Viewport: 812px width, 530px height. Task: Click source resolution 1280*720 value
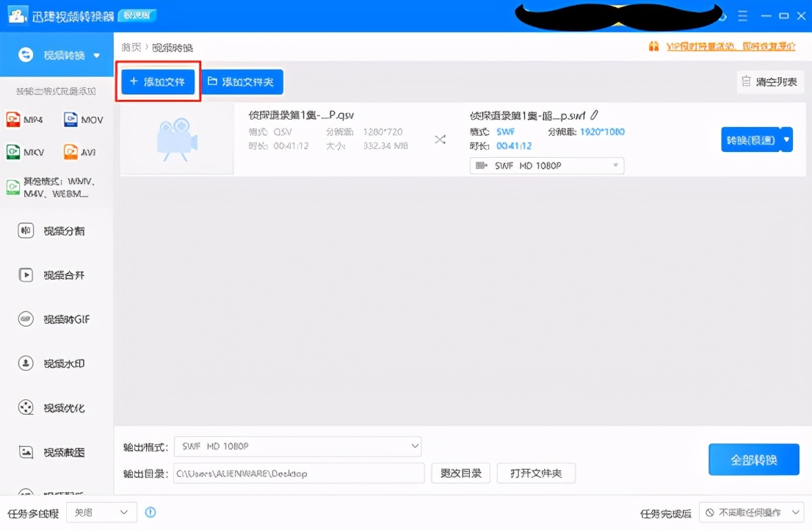(383, 132)
